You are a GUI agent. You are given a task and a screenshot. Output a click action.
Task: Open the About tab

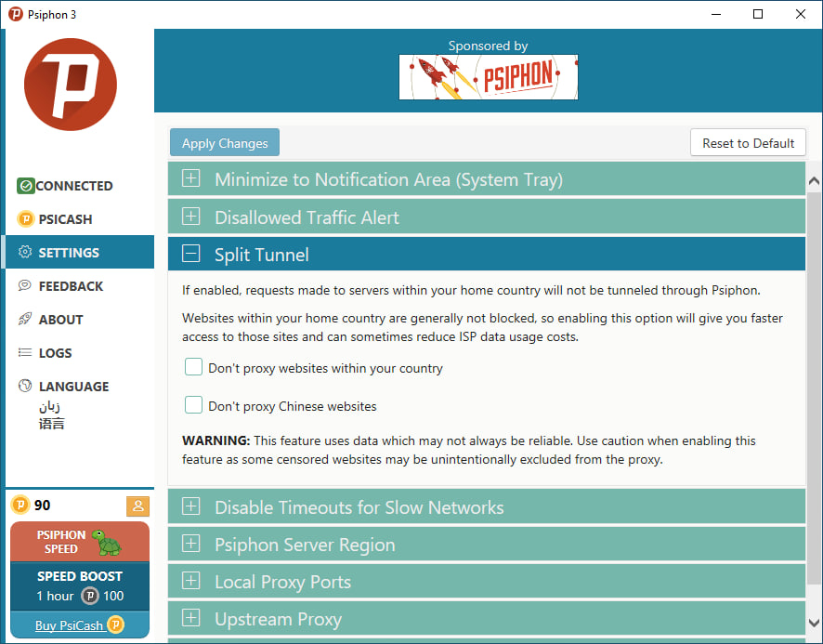(x=80, y=320)
